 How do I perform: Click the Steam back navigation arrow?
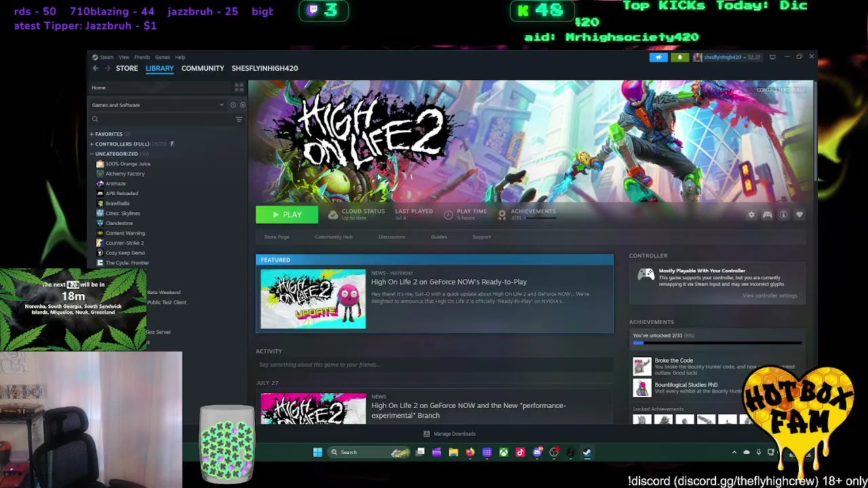pos(96,68)
